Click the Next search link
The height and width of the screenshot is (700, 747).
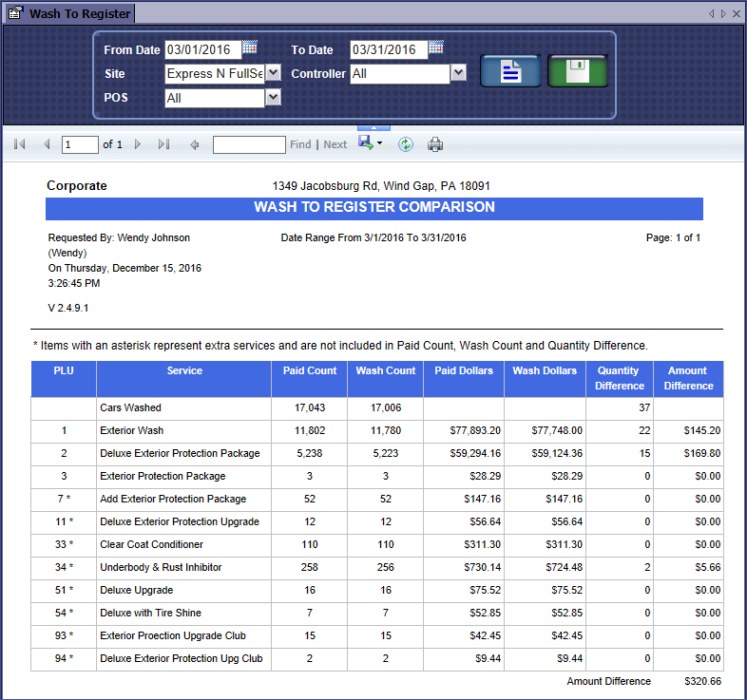[x=335, y=144]
